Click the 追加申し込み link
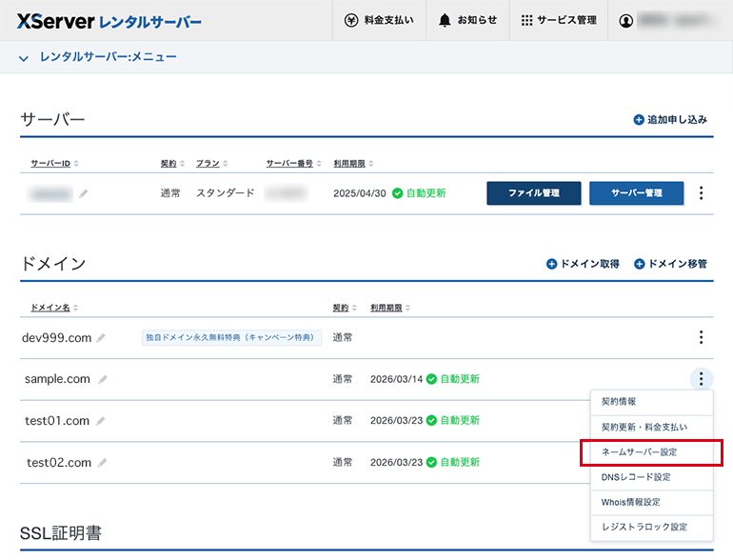Screen dimensions: 733x560 tap(670, 120)
